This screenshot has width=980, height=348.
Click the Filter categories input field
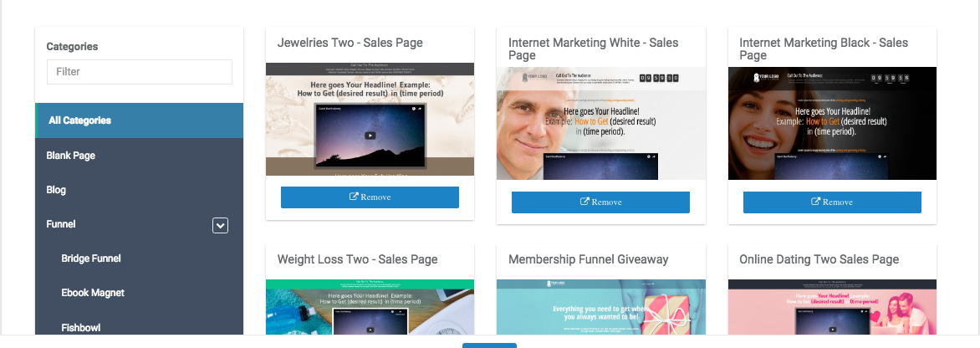pos(140,72)
